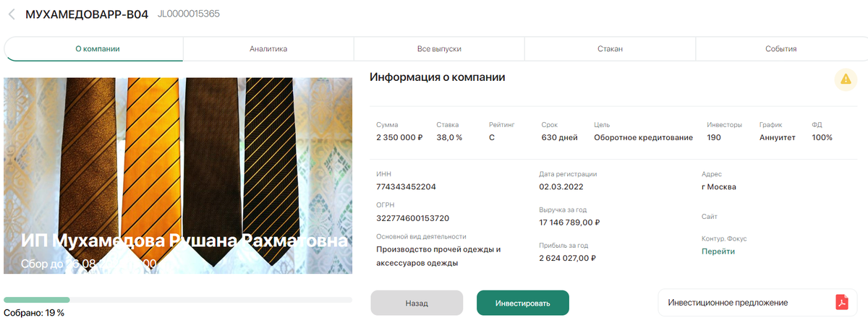Click the Инвестировать button
Viewport: 868px width, 328px height.
pyautogui.click(x=523, y=303)
